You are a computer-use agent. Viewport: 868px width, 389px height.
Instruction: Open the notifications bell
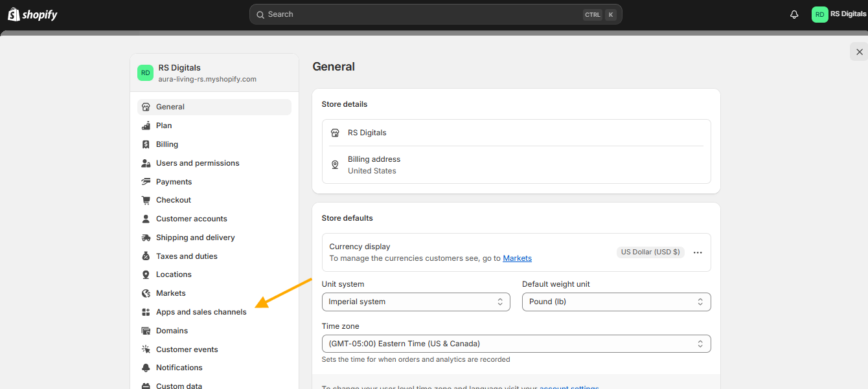[x=794, y=14]
